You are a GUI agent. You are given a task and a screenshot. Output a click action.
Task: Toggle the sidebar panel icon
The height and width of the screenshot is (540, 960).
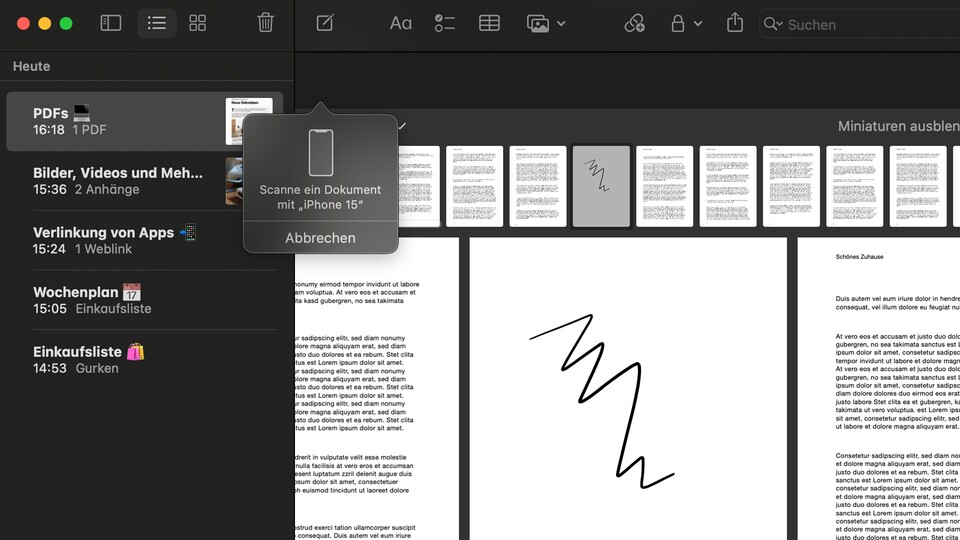(111, 23)
